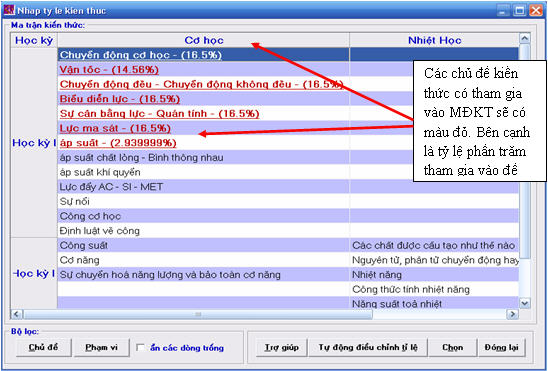Select the Nhiệt năng cell

[x=434, y=275]
